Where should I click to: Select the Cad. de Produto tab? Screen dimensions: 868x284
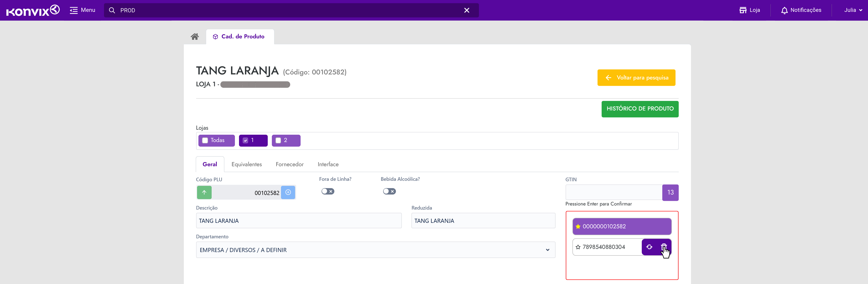240,37
